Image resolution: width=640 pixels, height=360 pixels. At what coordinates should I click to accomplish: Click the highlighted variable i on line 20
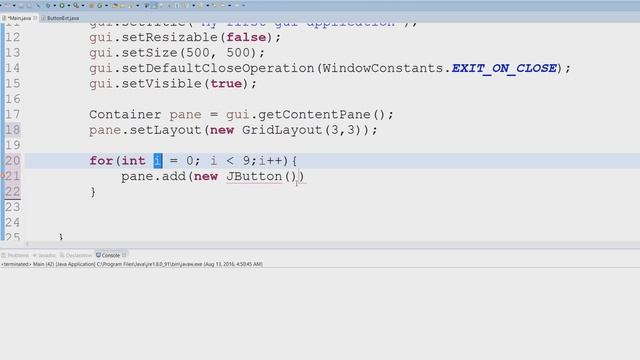click(158, 161)
